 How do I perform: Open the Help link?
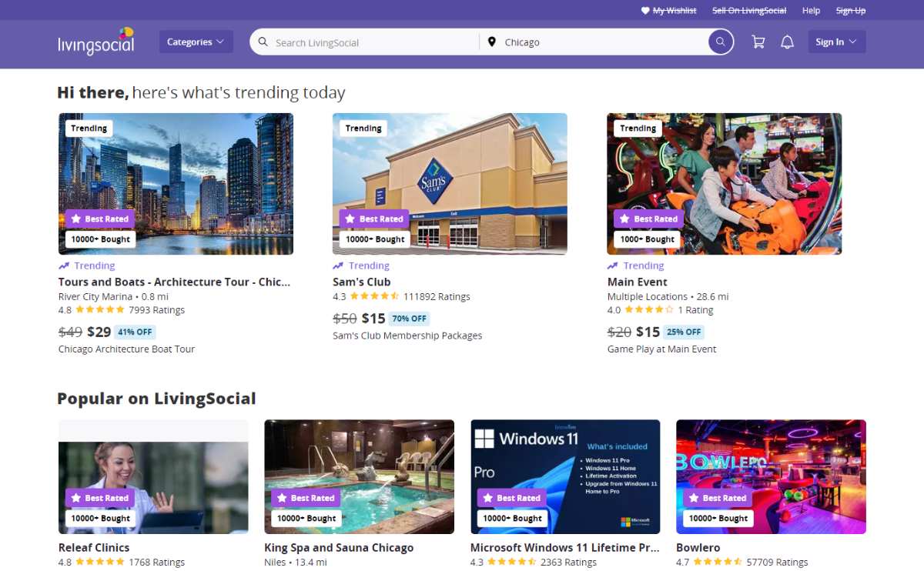pyautogui.click(x=811, y=11)
